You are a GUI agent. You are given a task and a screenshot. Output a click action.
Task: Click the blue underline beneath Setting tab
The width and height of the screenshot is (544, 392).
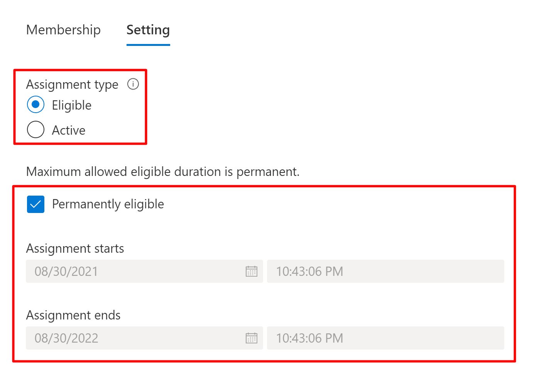pyautogui.click(x=148, y=45)
